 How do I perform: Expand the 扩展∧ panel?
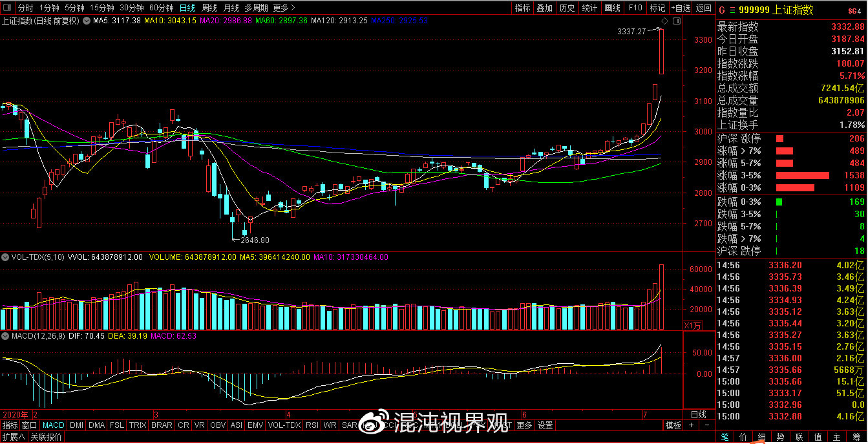14,437
